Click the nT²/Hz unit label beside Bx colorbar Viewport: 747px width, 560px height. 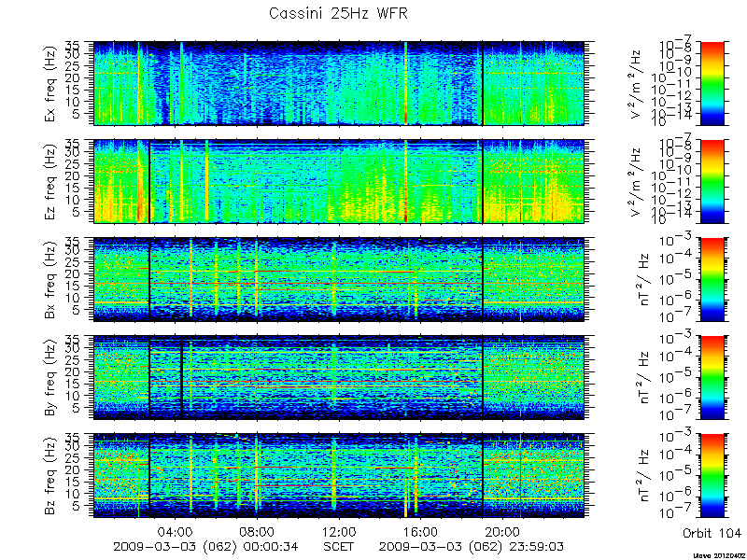tap(645, 279)
